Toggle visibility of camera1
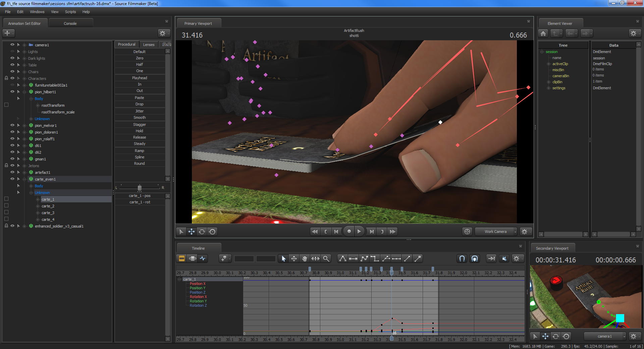The width and height of the screenshot is (644, 349). pyautogui.click(x=12, y=45)
